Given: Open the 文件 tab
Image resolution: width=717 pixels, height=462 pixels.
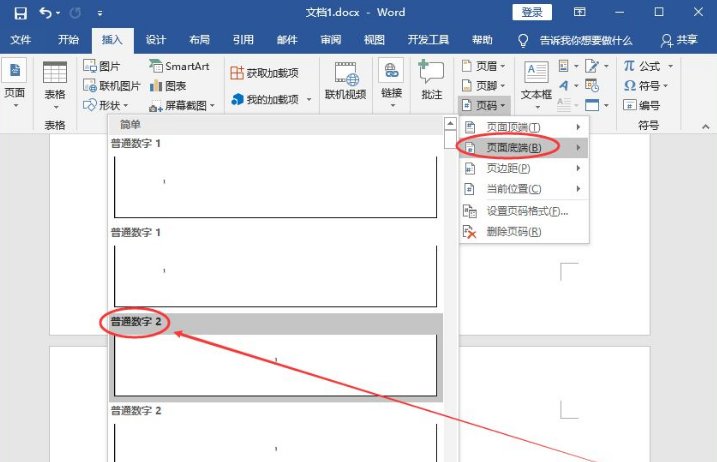Looking at the screenshot, I should pos(21,40).
